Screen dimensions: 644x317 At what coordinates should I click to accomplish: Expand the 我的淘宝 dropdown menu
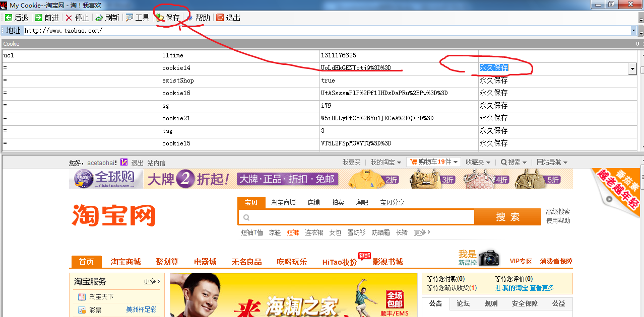tap(386, 163)
